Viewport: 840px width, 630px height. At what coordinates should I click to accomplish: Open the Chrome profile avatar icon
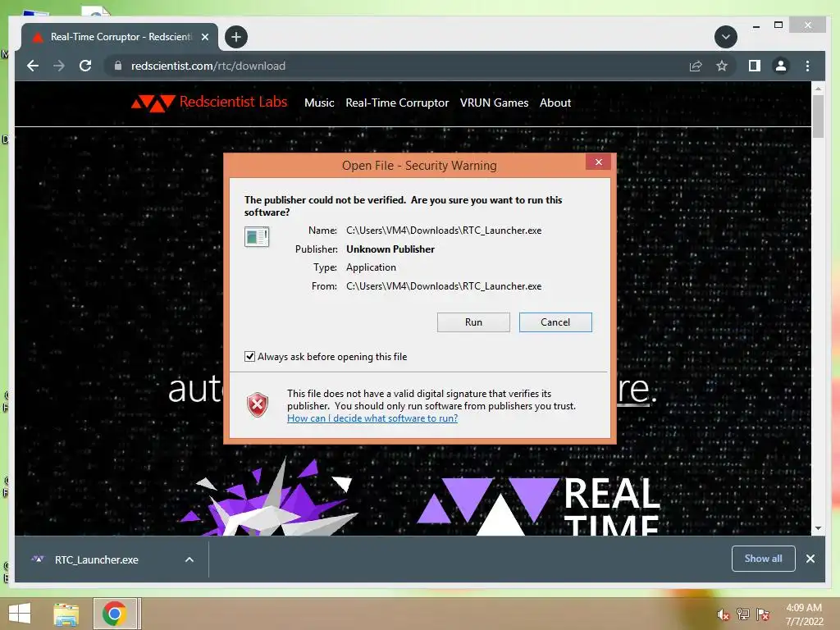[781, 66]
